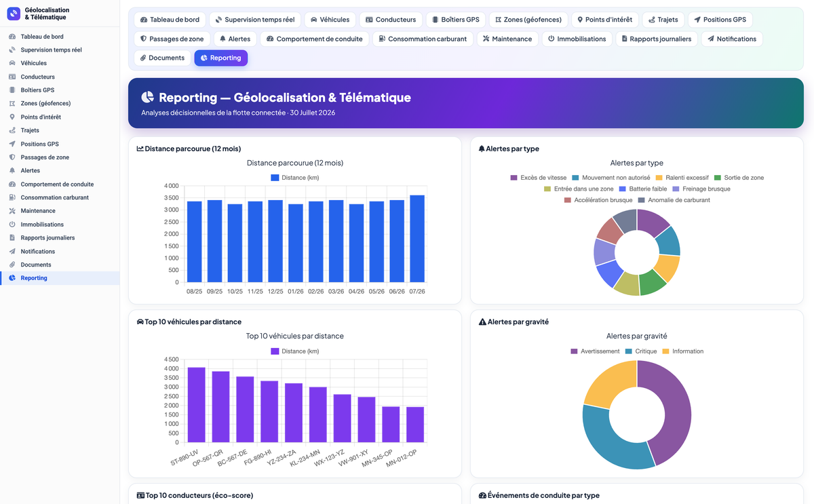Click the sidebar Reporting pie chart icon
814x504 pixels.
coord(12,278)
